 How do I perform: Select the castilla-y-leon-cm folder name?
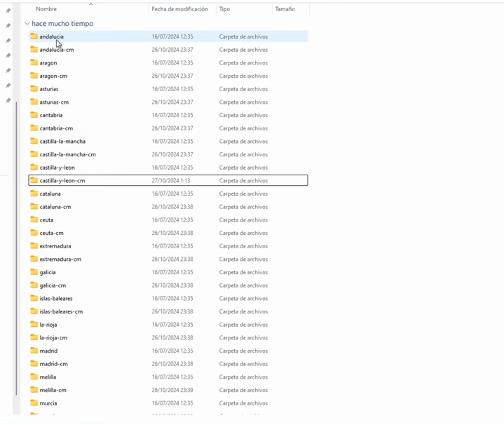pyautogui.click(x=62, y=181)
